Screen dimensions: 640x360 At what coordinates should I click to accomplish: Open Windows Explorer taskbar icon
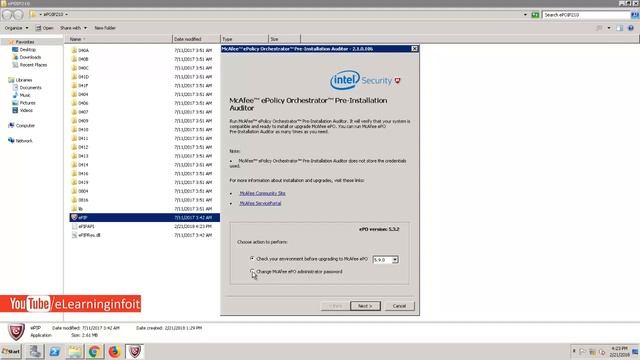click(75, 351)
